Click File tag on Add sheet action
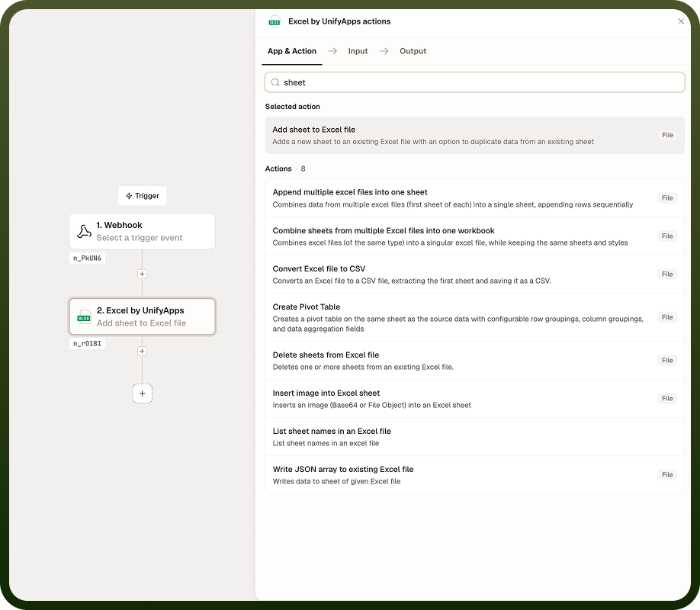The height and width of the screenshot is (610, 700). click(667, 135)
